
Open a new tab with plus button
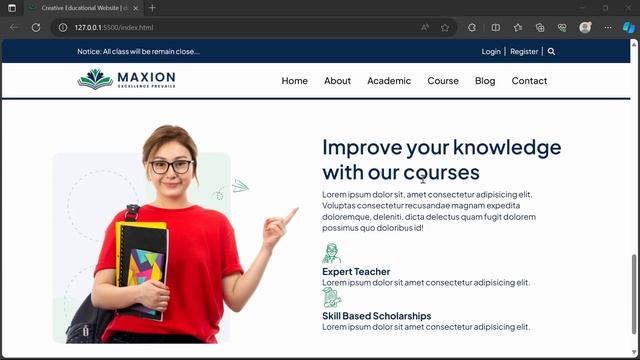point(152,8)
